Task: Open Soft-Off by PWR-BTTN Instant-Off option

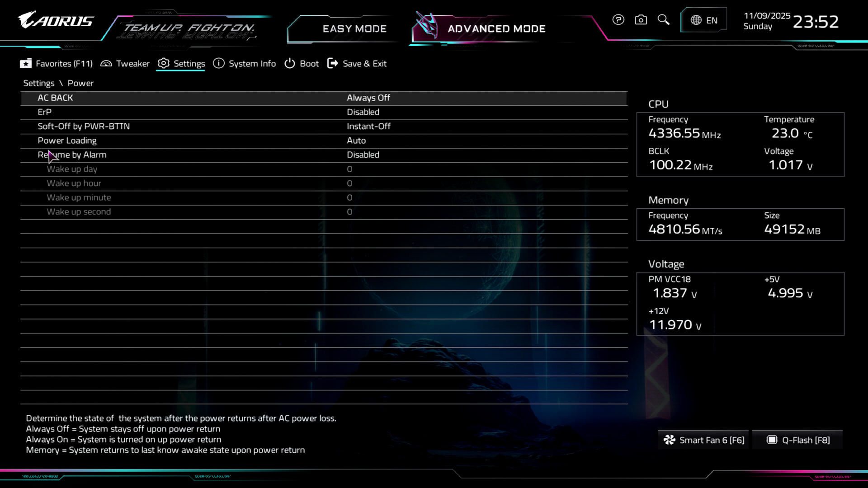Action: click(x=368, y=127)
